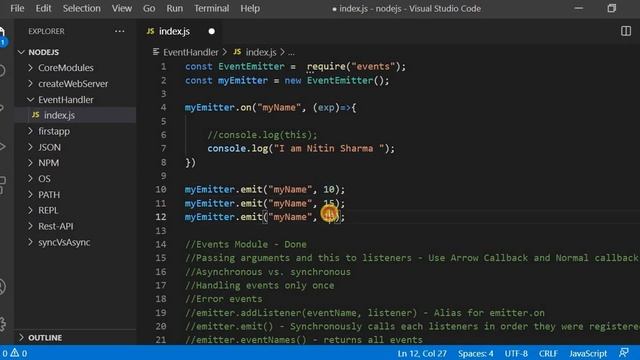This screenshot has width=640, height=360.
Task: Open the Terminal menu
Action: pos(211,8)
